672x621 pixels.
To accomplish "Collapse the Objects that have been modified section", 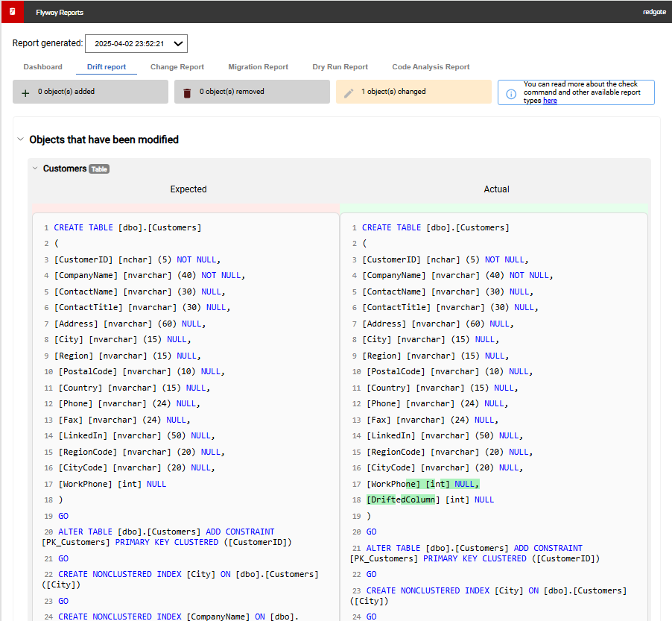I will pos(20,139).
